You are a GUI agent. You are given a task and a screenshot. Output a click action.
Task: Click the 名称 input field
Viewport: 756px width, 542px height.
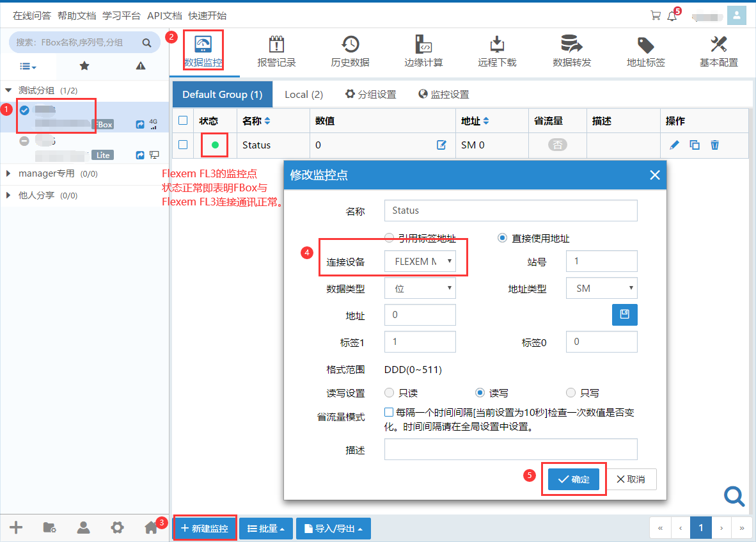click(x=510, y=211)
